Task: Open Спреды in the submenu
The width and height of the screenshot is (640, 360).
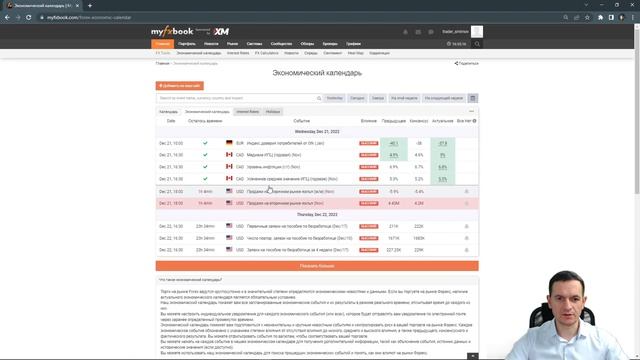Action: point(311,53)
